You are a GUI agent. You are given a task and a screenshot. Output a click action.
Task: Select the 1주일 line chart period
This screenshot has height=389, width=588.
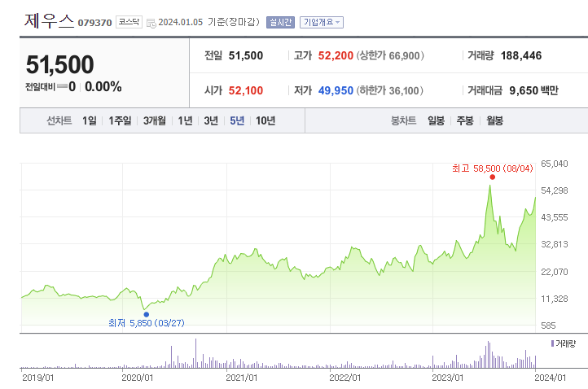120,120
